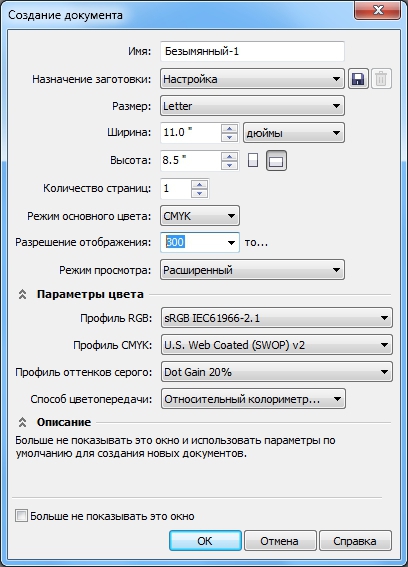Image resolution: width=408 pixels, height=567 pixels.
Task: Open Назначение заготовки dropdown
Action: pyautogui.click(x=252, y=79)
